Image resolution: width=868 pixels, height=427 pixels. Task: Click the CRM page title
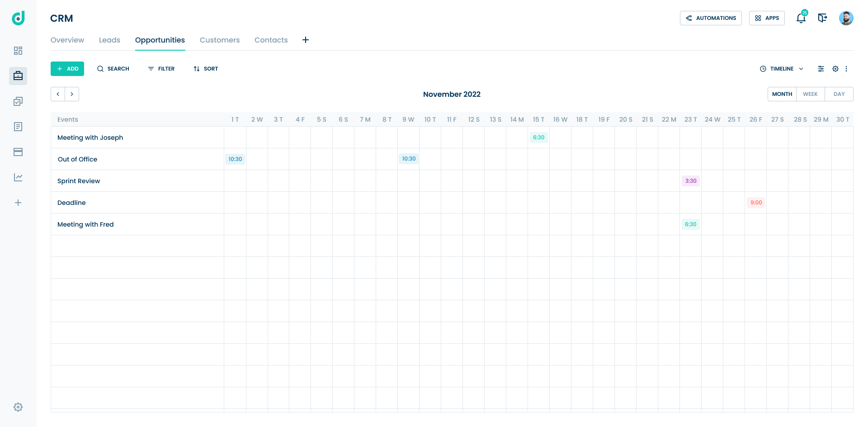point(61,18)
